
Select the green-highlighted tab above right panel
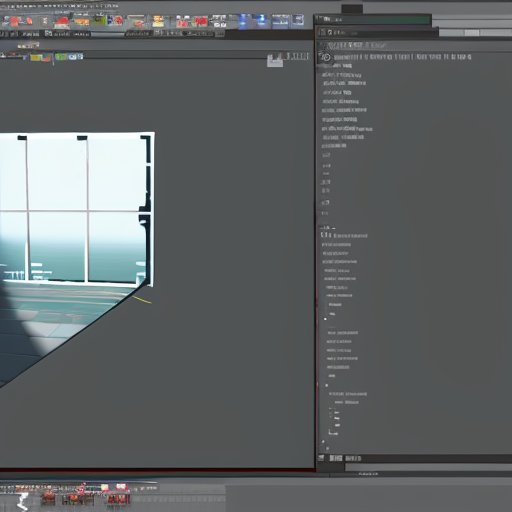pyautogui.click(x=373, y=20)
